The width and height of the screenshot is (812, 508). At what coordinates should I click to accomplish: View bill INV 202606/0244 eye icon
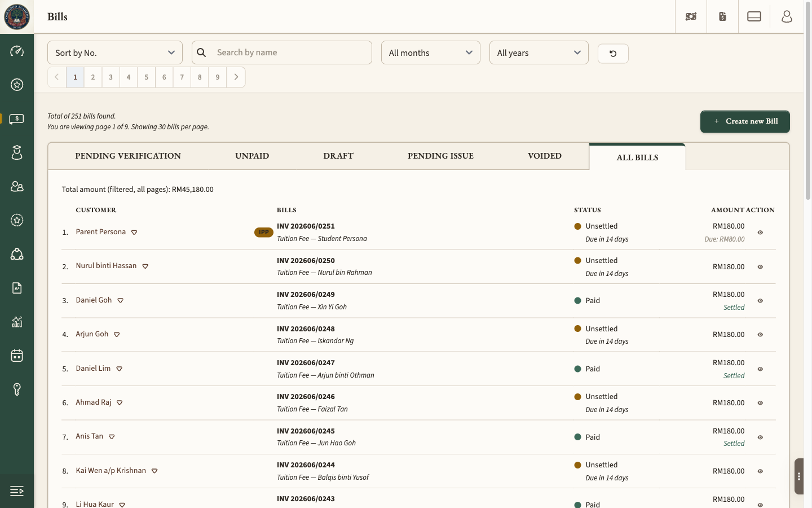760,471
